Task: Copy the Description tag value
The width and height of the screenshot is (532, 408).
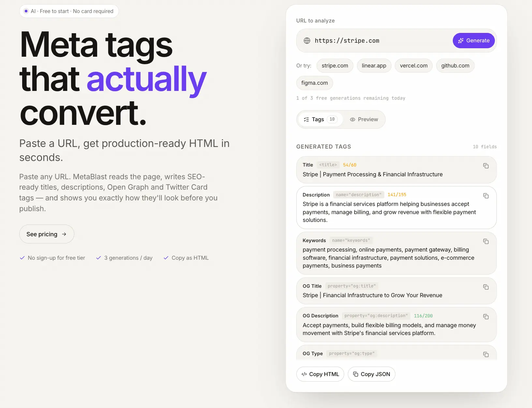Action: click(x=486, y=196)
